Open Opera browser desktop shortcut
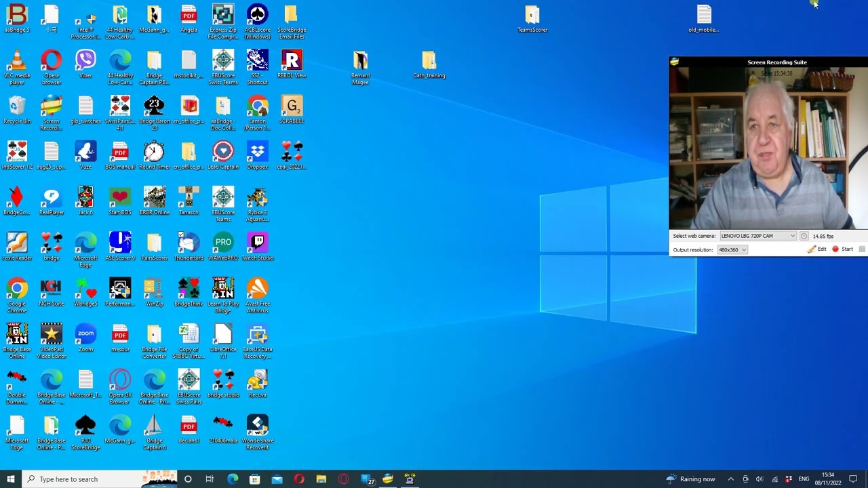 point(52,67)
